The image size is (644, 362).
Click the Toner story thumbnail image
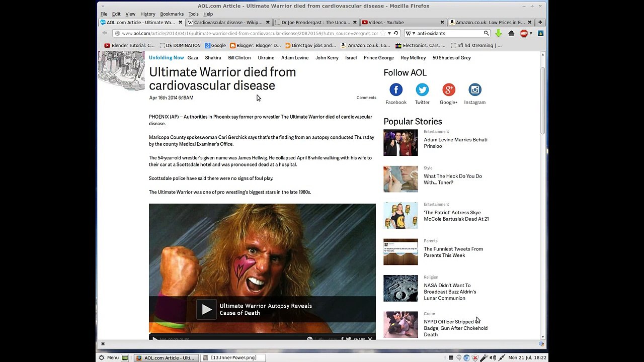(400, 179)
